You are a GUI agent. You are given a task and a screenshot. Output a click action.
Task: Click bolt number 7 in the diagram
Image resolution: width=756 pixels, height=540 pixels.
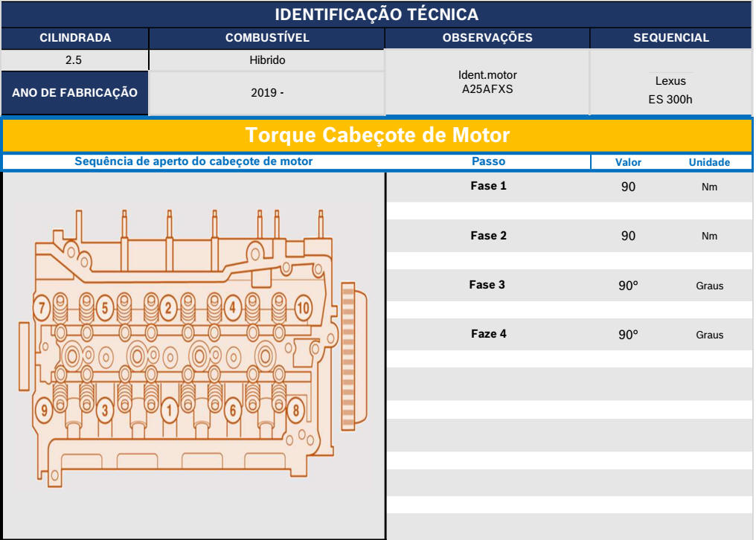[x=43, y=307]
